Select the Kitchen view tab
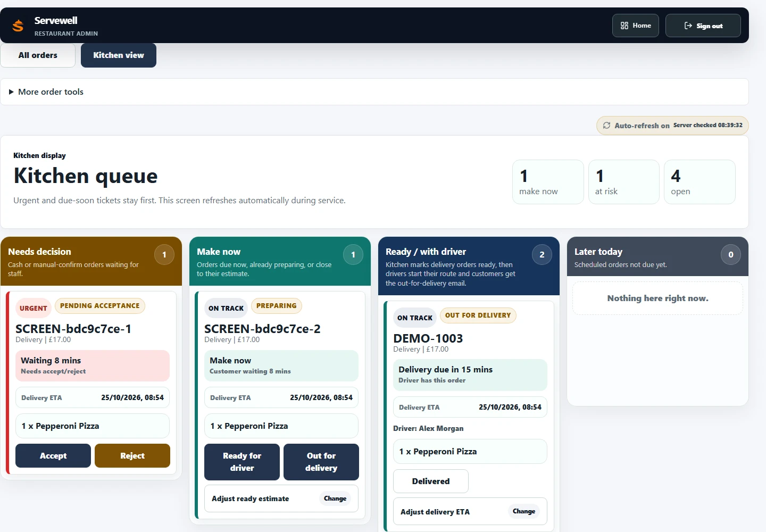The width and height of the screenshot is (766, 532). coord(119,55)
